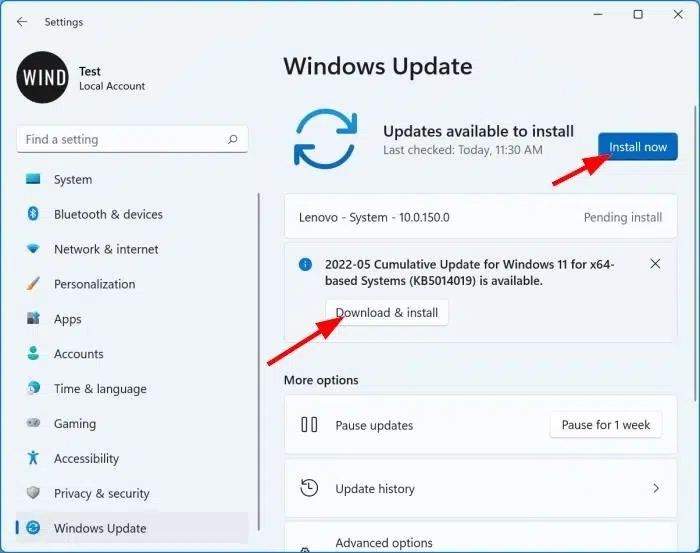Image resolution: width=700 pixels, height=553 pixels.
Task: Click the Personalization paintbrush icon
Action: pos(33,283)
